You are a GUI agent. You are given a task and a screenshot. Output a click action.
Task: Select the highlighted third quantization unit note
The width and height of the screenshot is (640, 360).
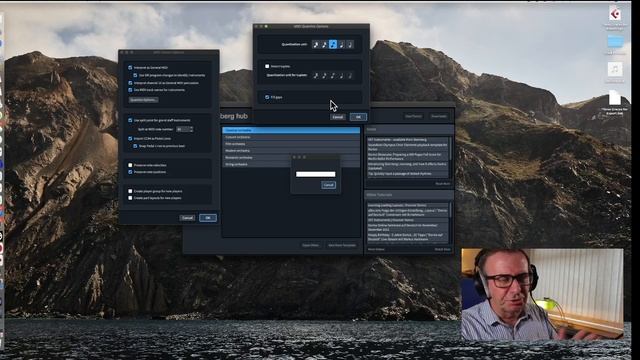point(333,44)
